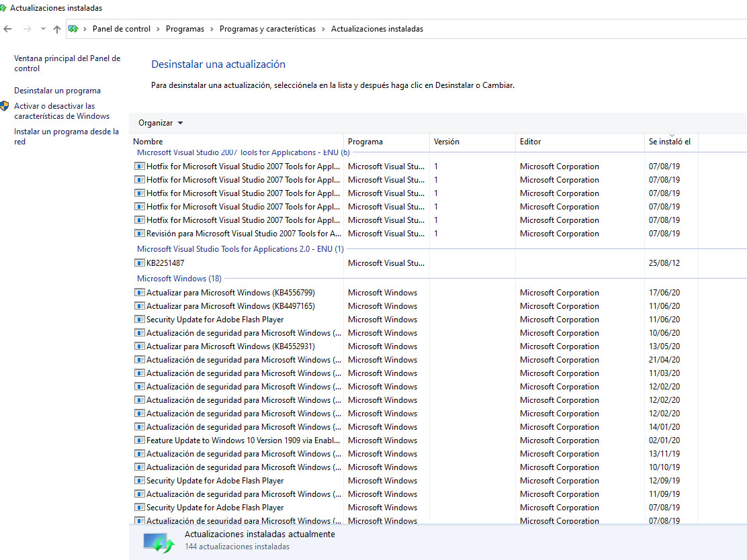Expand the arrow after Panel de control breadcrumb

[158, 29]
